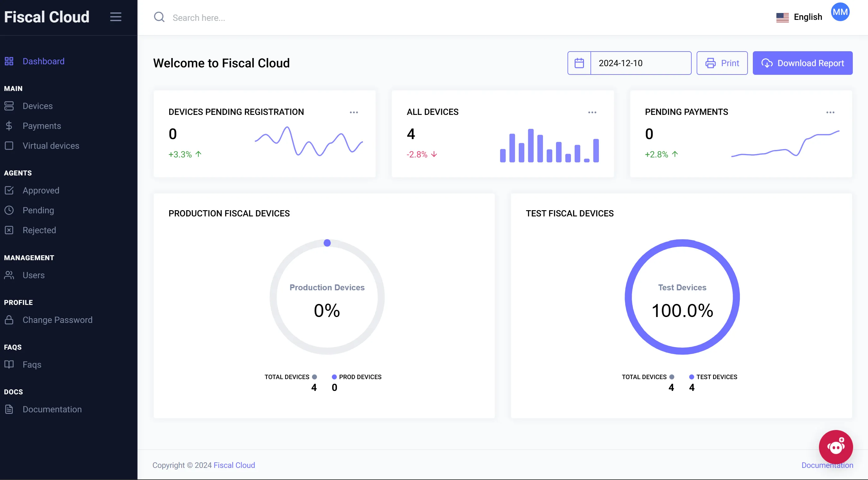Screen dimensions: 868x480
Task: Click the Pending clock icon
Action: click(9, 210)
